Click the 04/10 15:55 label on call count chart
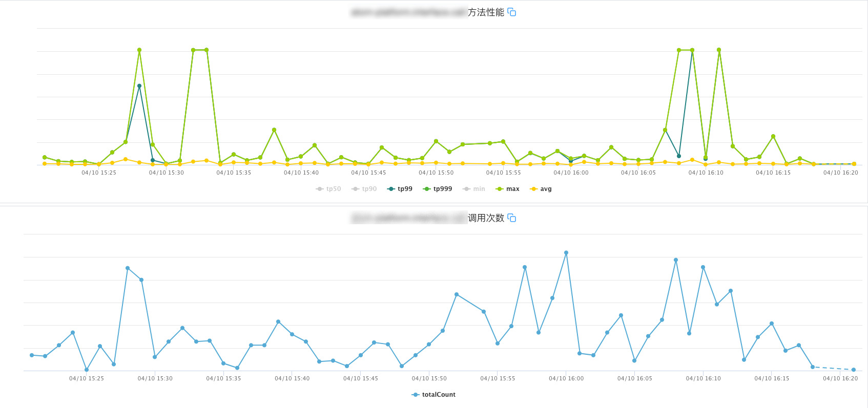Screen dimensions: 868x408 point(498,378)
